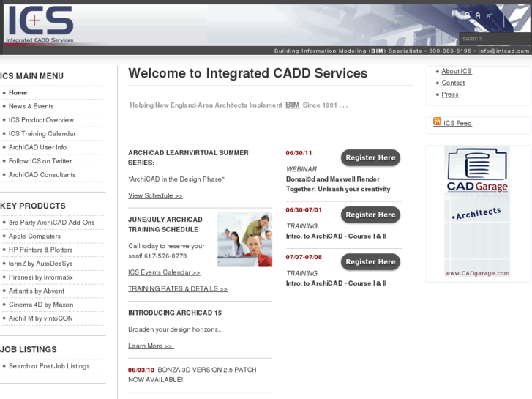Open TRAINING RATES & DETAILS >> link
Viewport: 532px width, 399px height.
click(x=178, y=289)
